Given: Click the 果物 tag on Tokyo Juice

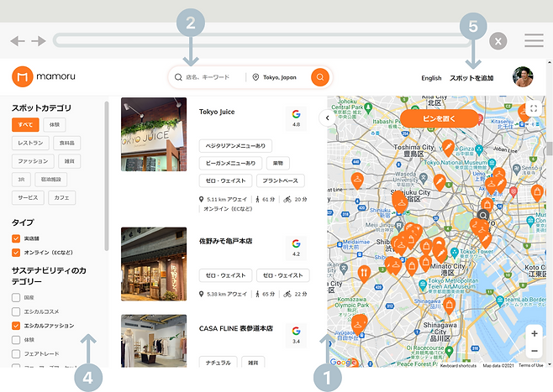Looking at the screenshot, I should tap(278, 163).
